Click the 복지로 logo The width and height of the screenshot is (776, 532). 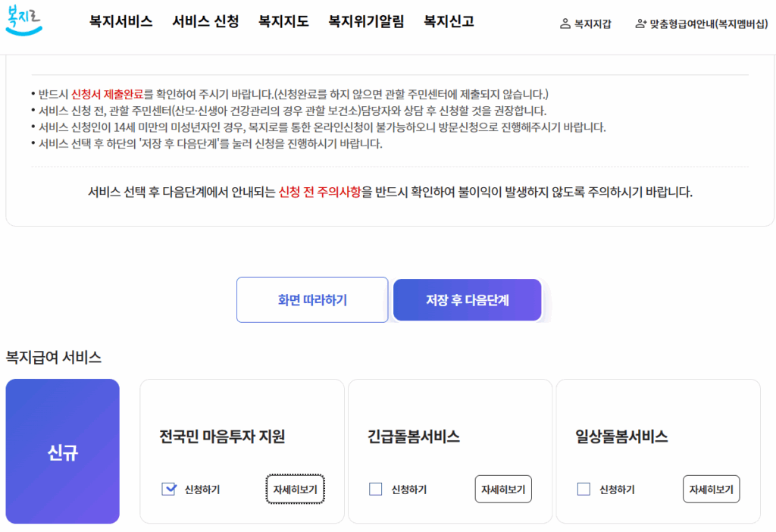pos(23,20)
